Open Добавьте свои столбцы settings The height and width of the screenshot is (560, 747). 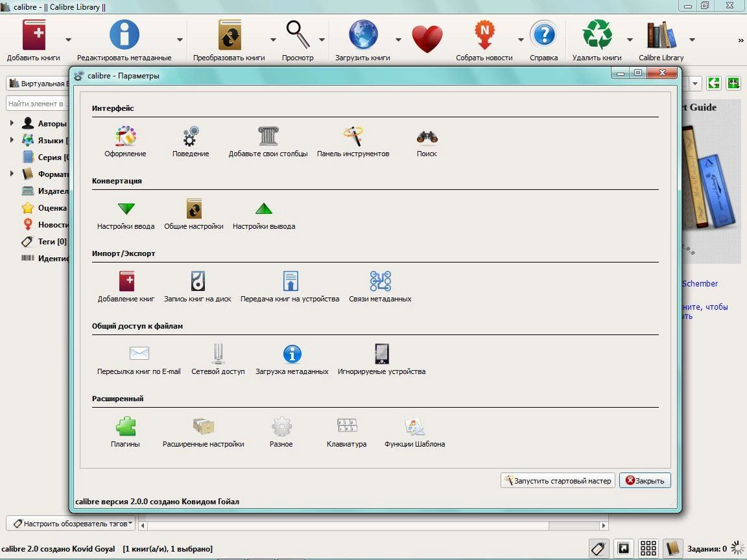pos(268,141)
